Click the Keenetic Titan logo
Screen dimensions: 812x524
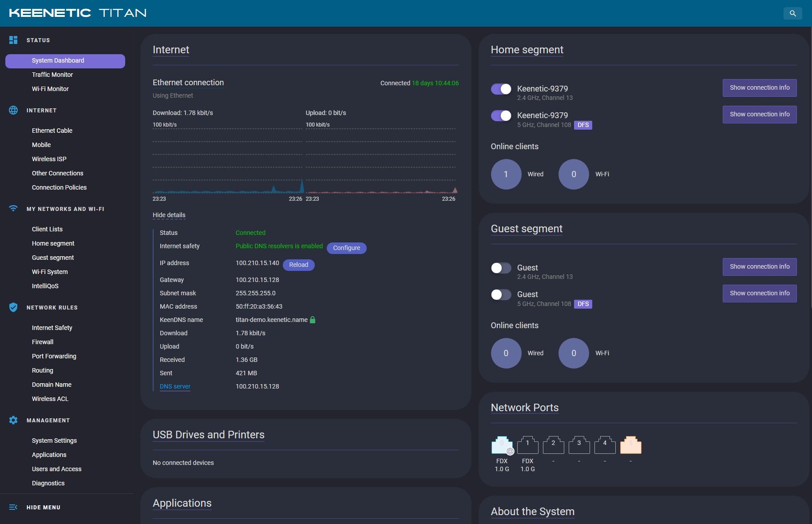[x=78, y=13]
